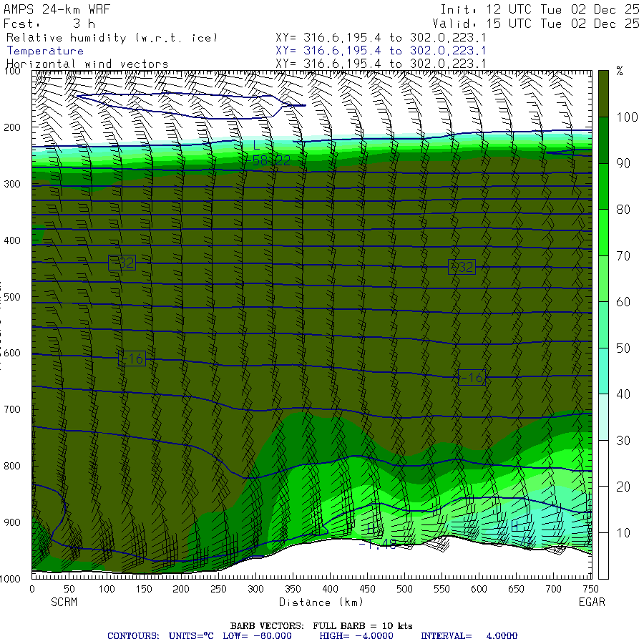Click the blue 'Temperature' legend label
This screenshot has height=644, width=644.
(x=45, y=51)
